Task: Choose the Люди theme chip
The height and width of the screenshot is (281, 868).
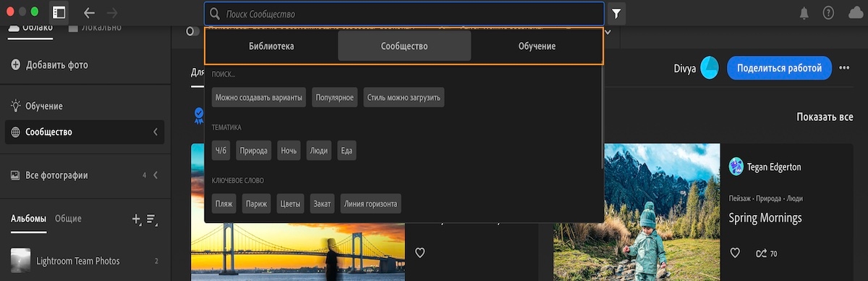Action: coord(319,151)
